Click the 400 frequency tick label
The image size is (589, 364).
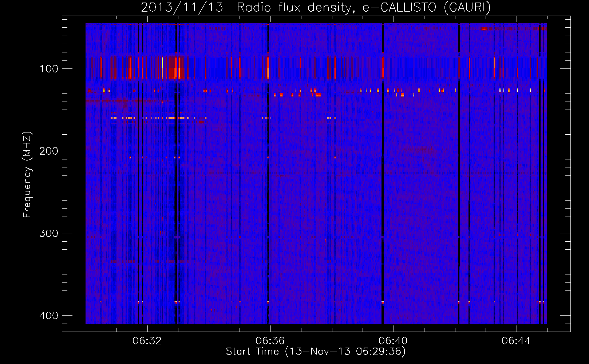49,316
